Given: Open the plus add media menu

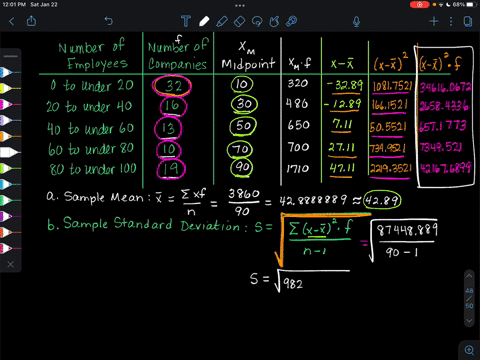Looking at the screenshot, I should coord(434,22).
